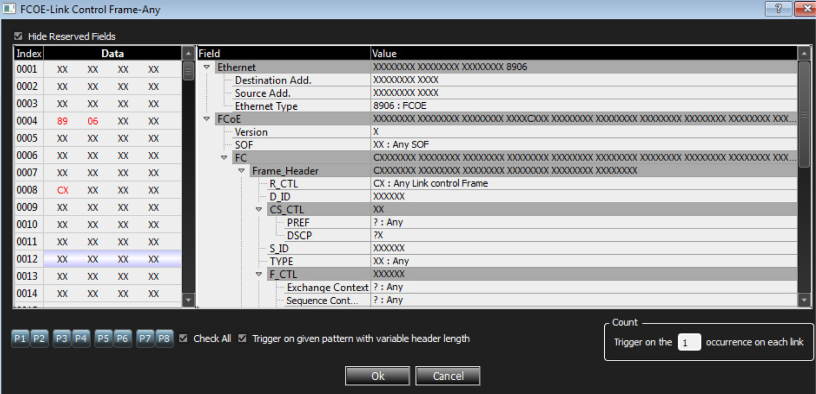Select the P5 port button

104,339
